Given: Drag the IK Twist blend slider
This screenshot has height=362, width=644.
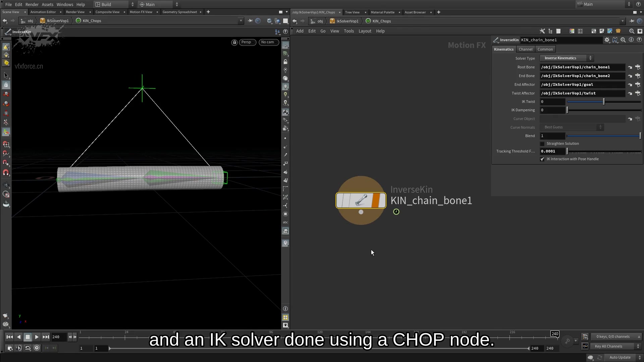Looking at the screenshot, I should tap(604, 102).
